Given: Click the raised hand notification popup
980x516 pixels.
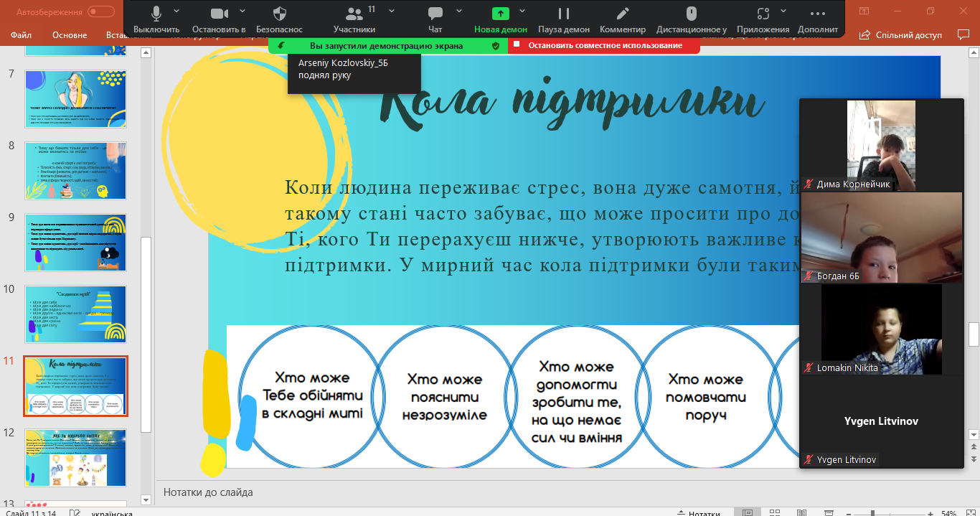Looking at the screenshot, I should (354, 72).
